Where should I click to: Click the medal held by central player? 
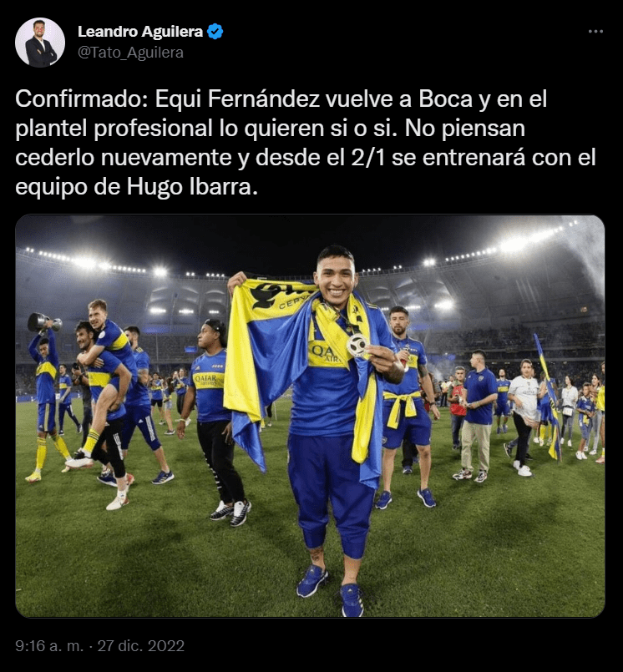tap(357, 345)
